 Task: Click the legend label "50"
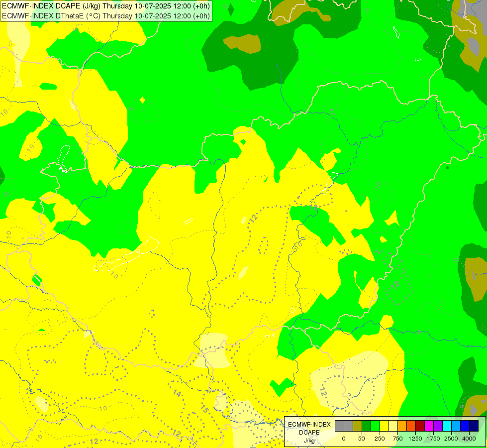tap(362, 439)
